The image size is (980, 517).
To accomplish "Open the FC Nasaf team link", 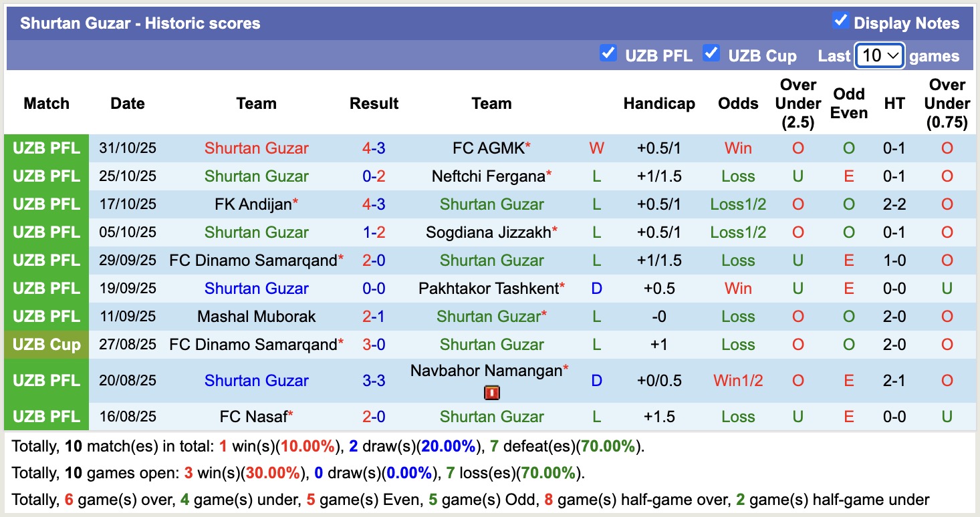I will [x=253, y=417].
